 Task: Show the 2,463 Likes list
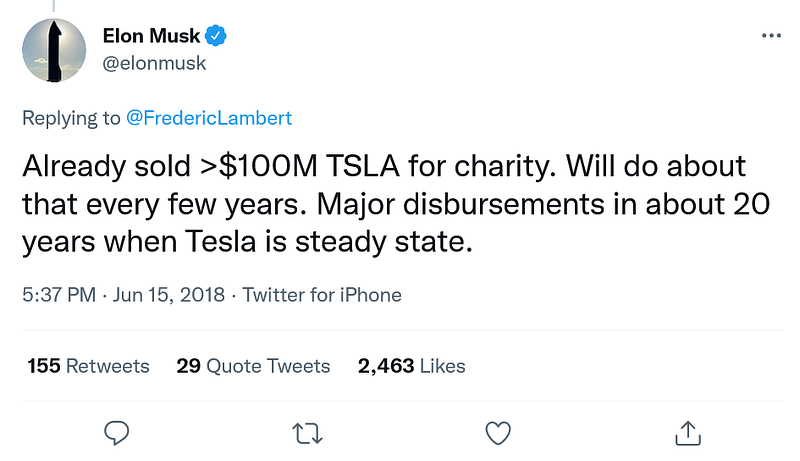(411, 366)
